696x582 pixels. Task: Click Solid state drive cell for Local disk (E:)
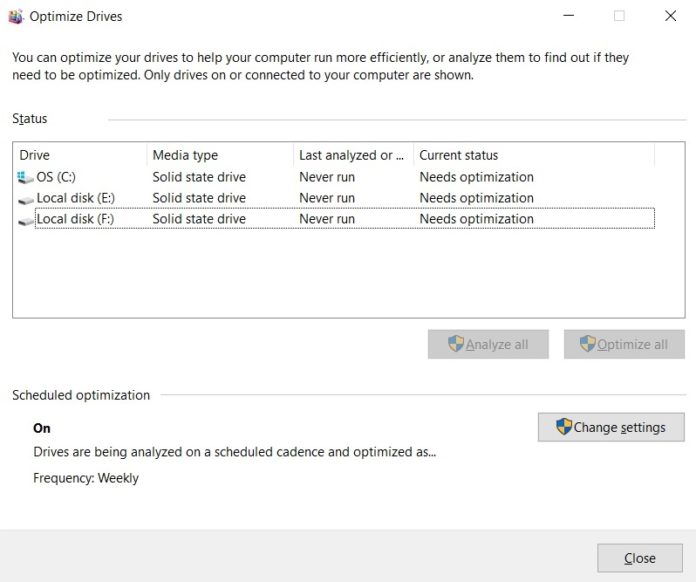tap(198, 198)
